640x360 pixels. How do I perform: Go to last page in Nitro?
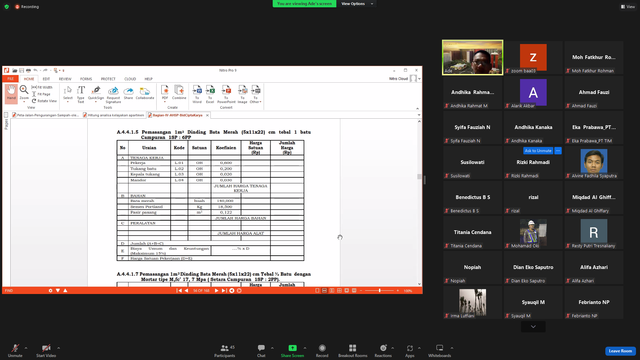click(224, 291)
